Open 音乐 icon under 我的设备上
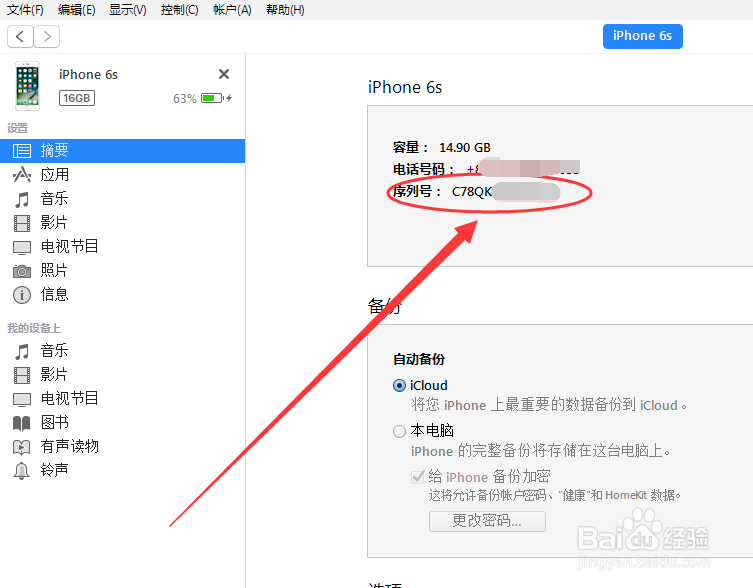Screen dimensions: 753x588 (22, 351)
